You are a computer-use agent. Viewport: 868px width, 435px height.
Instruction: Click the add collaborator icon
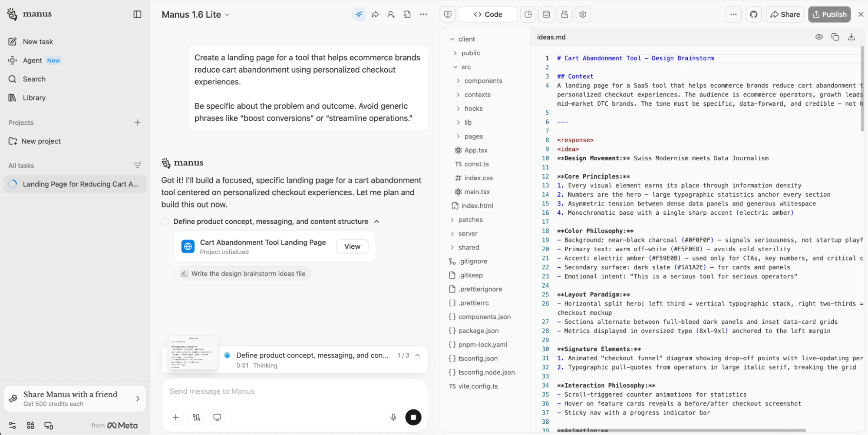pyautogui.click(x=391, y=14)
